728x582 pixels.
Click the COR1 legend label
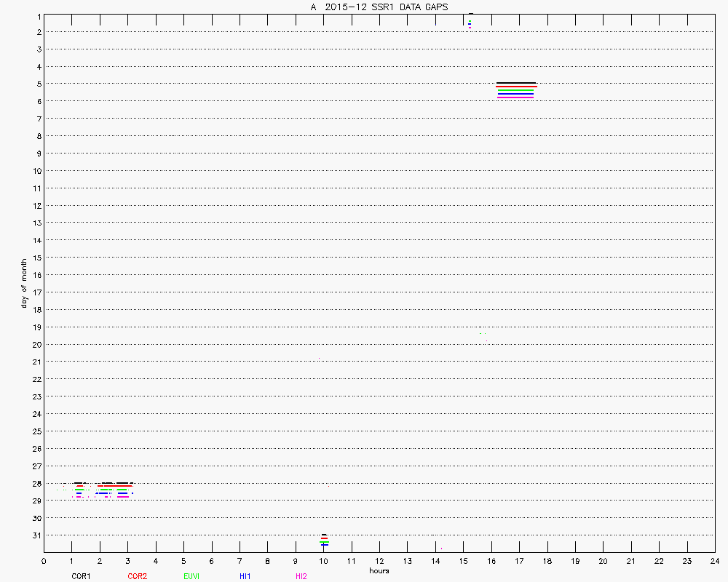80,576
